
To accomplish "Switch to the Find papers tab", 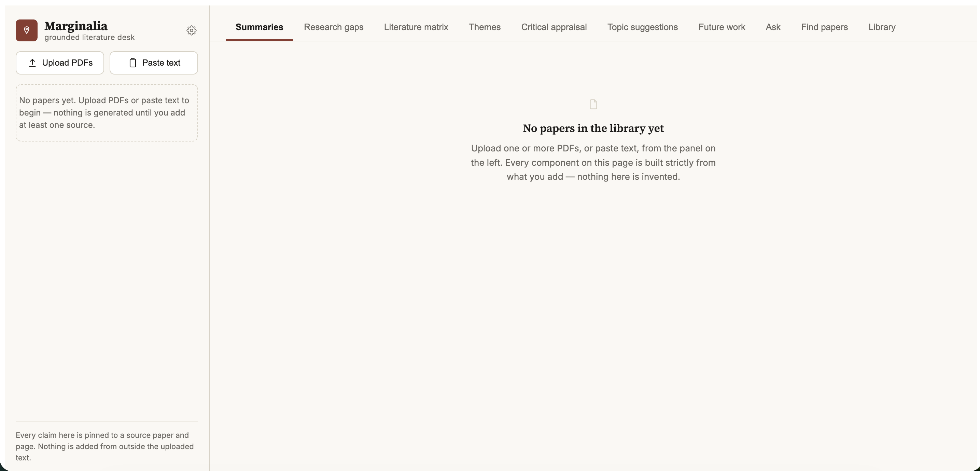I will click(824, 27).
